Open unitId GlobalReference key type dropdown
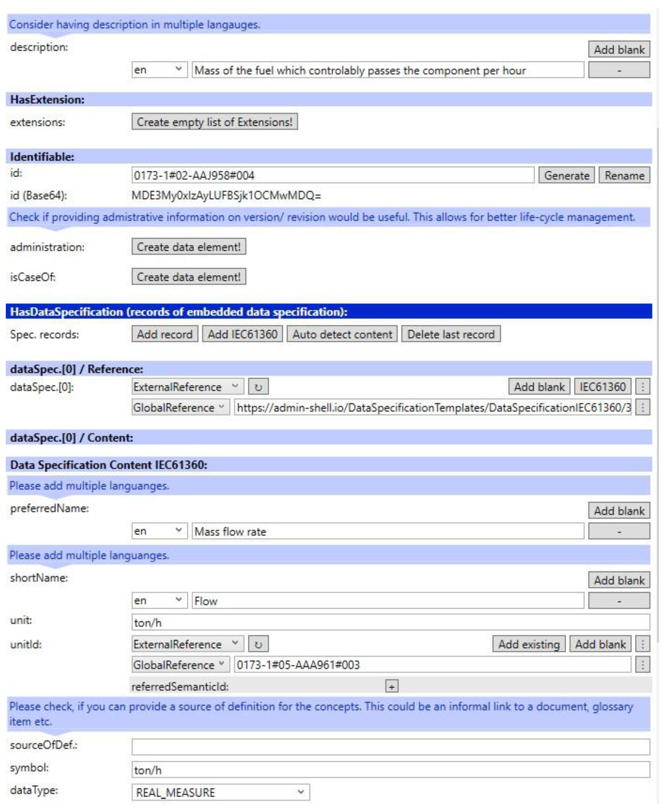This screenshot has height=812, width=669. tap(180, 664)
